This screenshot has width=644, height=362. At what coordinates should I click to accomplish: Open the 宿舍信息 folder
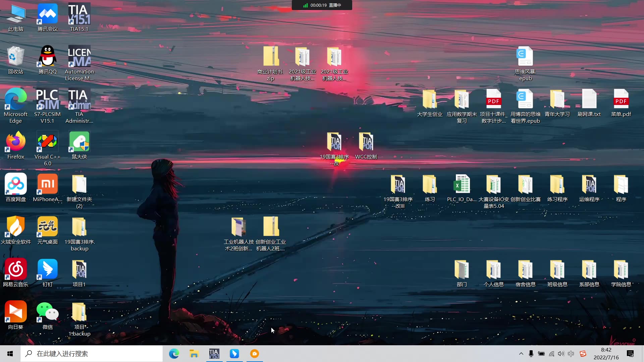[525, 273]
